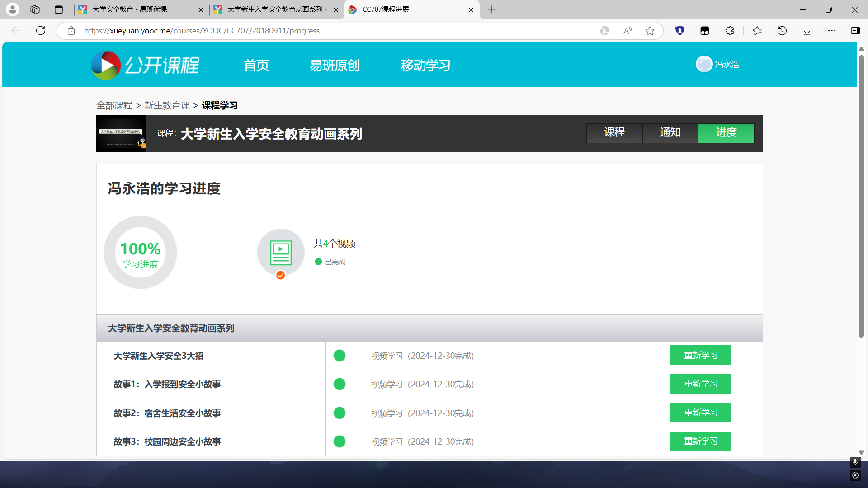Open the tab actions menu icon
This screenshot has height=488, width=868.
tap(59, 9)
